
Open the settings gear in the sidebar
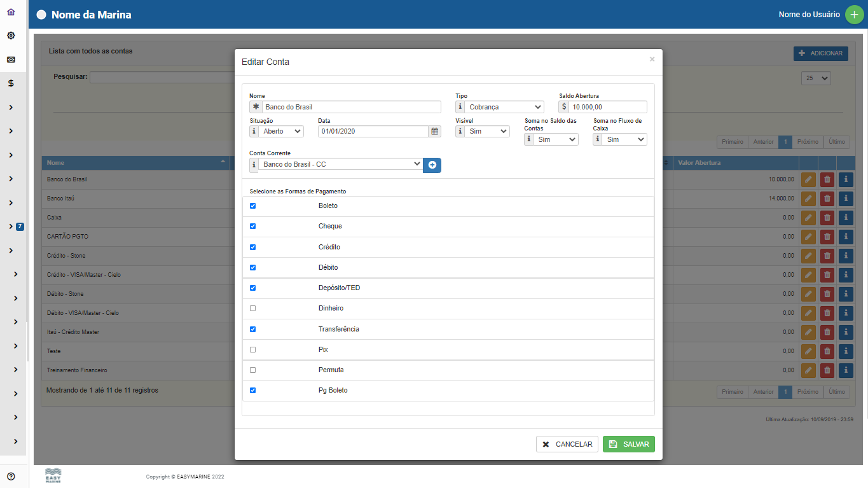pos(11,36)
